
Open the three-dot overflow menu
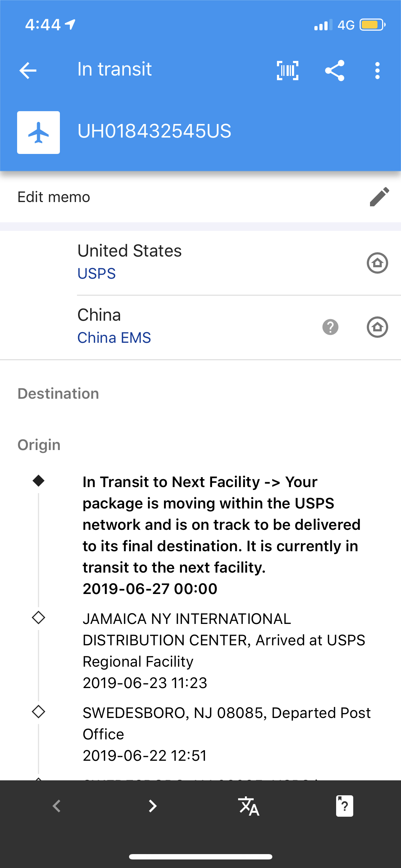tap(377, 70)
